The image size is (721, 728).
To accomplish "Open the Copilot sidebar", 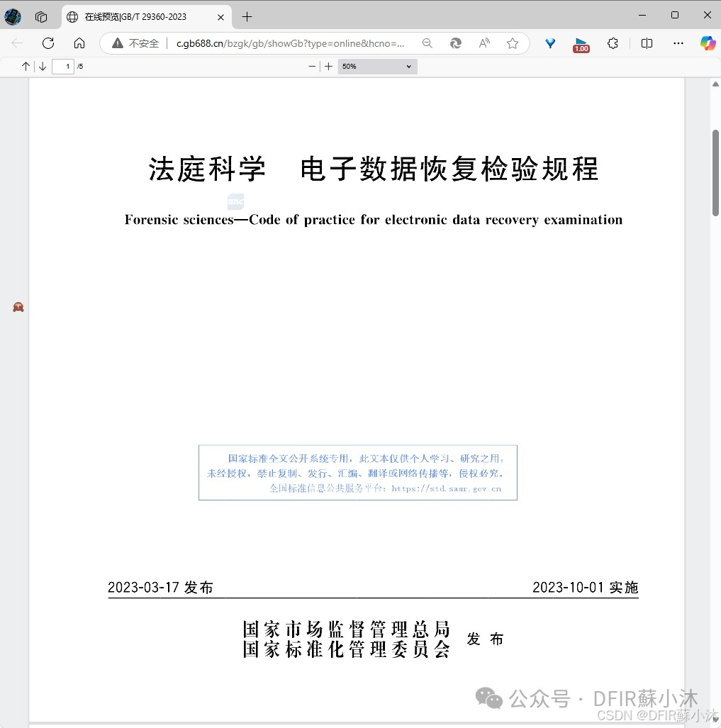I will [708, 43].
